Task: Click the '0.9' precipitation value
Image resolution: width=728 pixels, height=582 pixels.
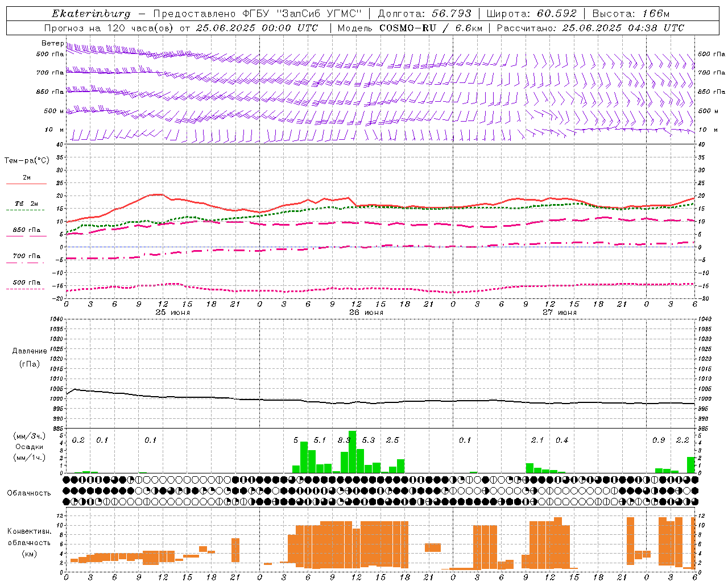Action: 659,440
